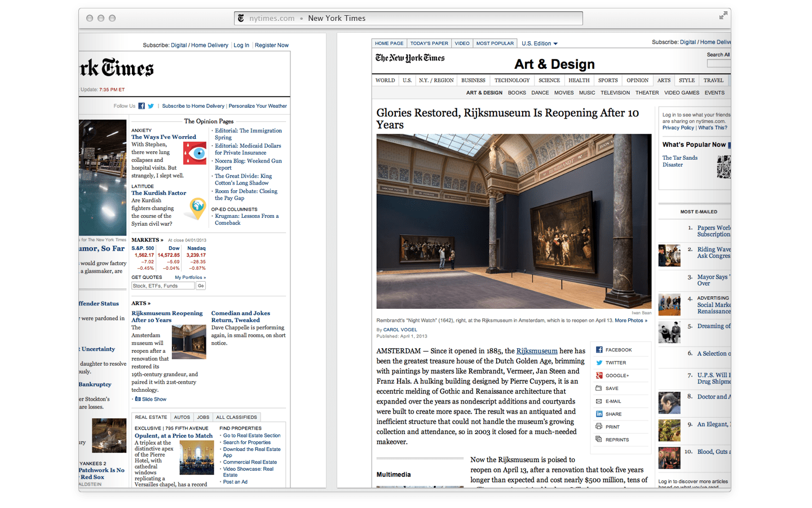Click the chapel thumbnail in Real Estate
This screenshot has width=812, height=508.
(x=196, y=458)
